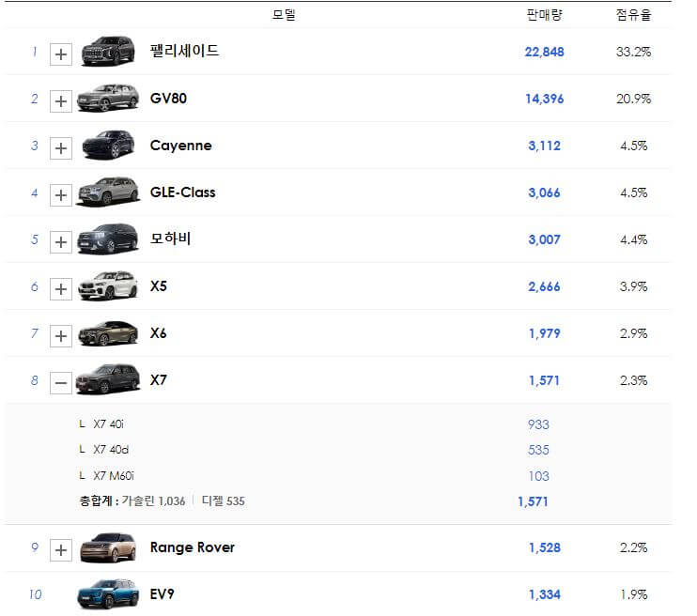Select the 3,007 sales figure
This screenshot has width=697, height=616.
(x=545, y=240)
